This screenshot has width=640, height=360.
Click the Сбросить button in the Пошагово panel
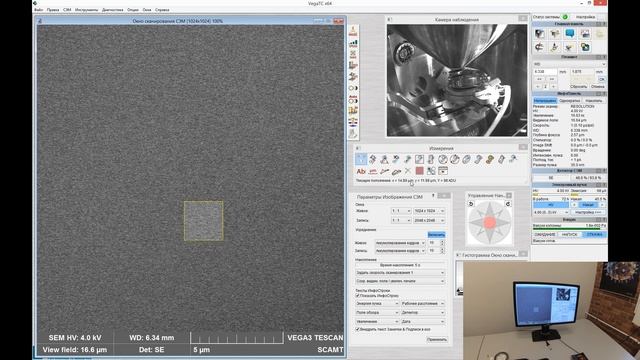tap(578, 87)
